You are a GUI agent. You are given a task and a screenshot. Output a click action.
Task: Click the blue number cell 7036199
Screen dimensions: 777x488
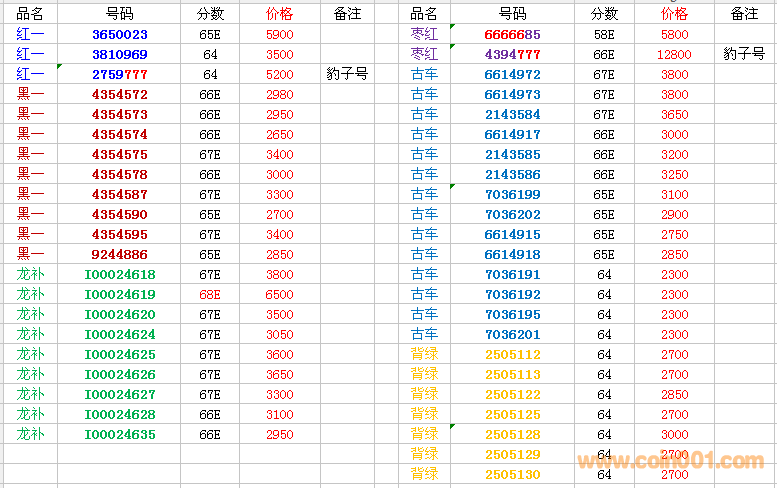click(x=512, y=194)
